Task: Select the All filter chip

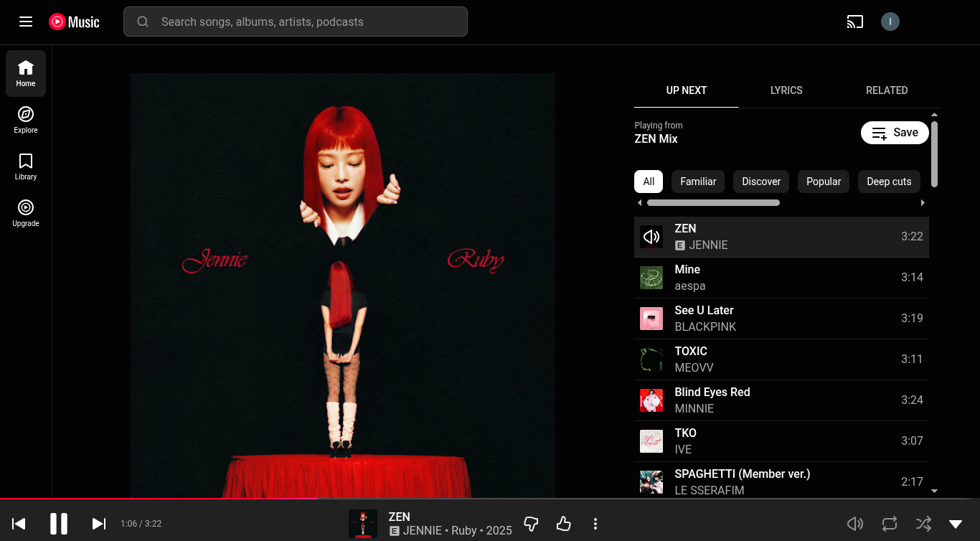Action: click(649, 182)
